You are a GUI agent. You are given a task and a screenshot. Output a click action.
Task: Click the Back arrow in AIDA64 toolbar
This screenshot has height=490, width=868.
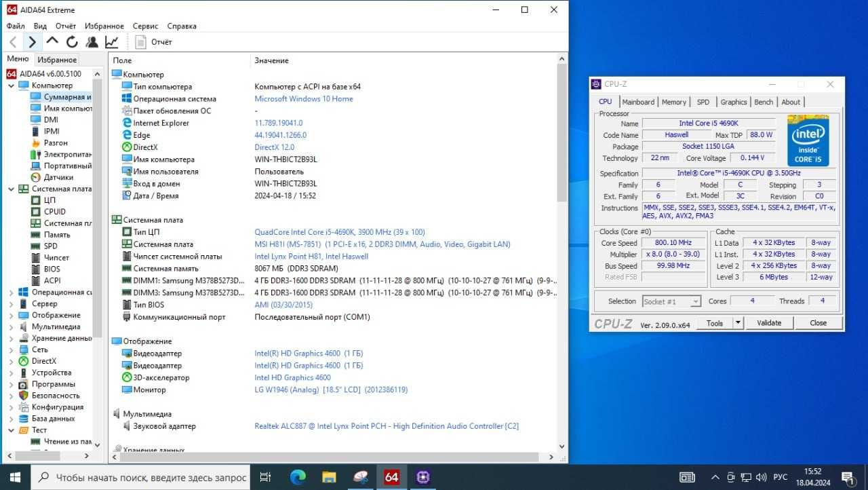[13, 42]
